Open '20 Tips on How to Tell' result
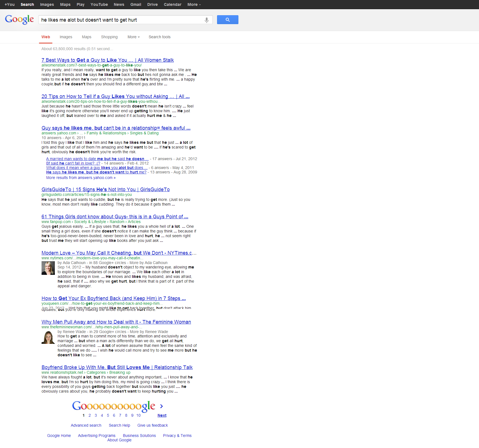 pos(115,96)
